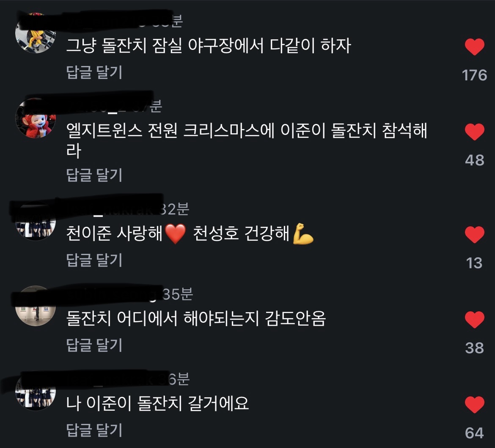This screenshot has width=495, height=448.
Task: Tap the 64 like count
Action: (x=474, y=433)
